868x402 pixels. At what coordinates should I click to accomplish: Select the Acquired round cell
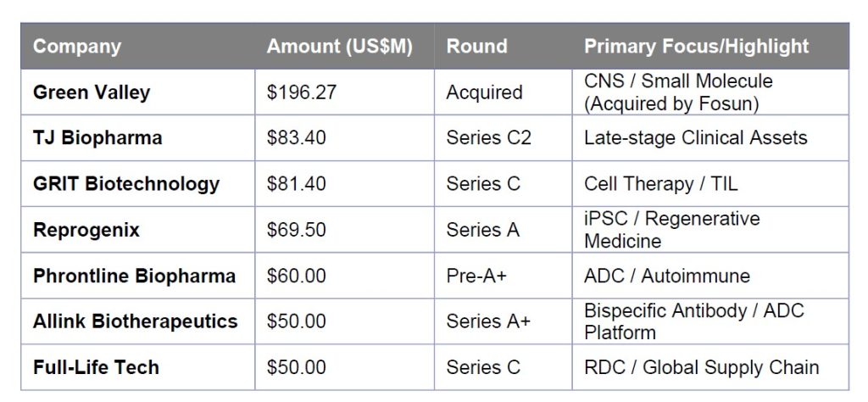tap(484, 92)
